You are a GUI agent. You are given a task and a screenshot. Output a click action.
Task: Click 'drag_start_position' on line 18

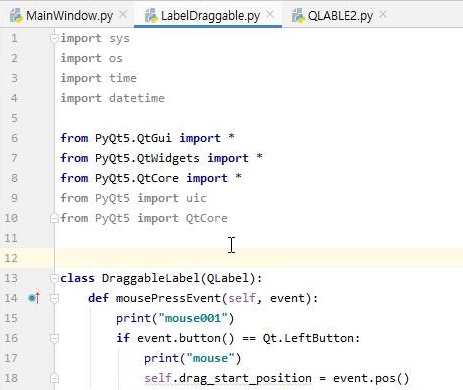[x=245, y=378]
